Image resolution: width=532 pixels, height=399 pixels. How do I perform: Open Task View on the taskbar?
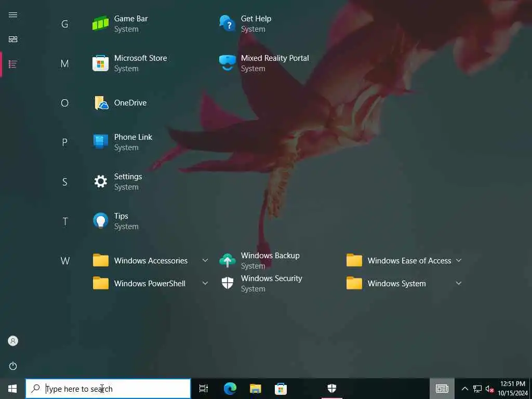click(x=204, y=389)
